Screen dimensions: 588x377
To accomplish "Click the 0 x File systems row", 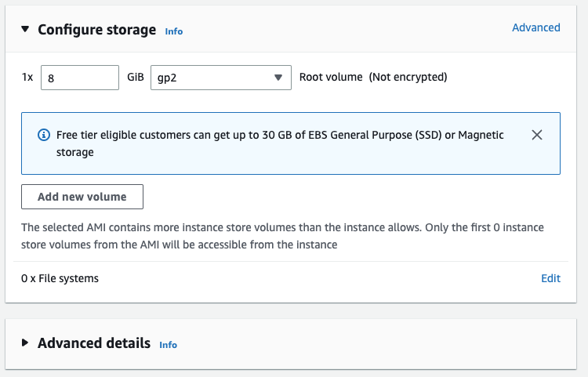I will click(x=60, y=278).
